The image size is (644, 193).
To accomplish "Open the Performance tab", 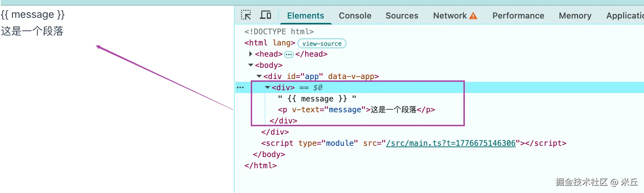I will pos(518,16).
